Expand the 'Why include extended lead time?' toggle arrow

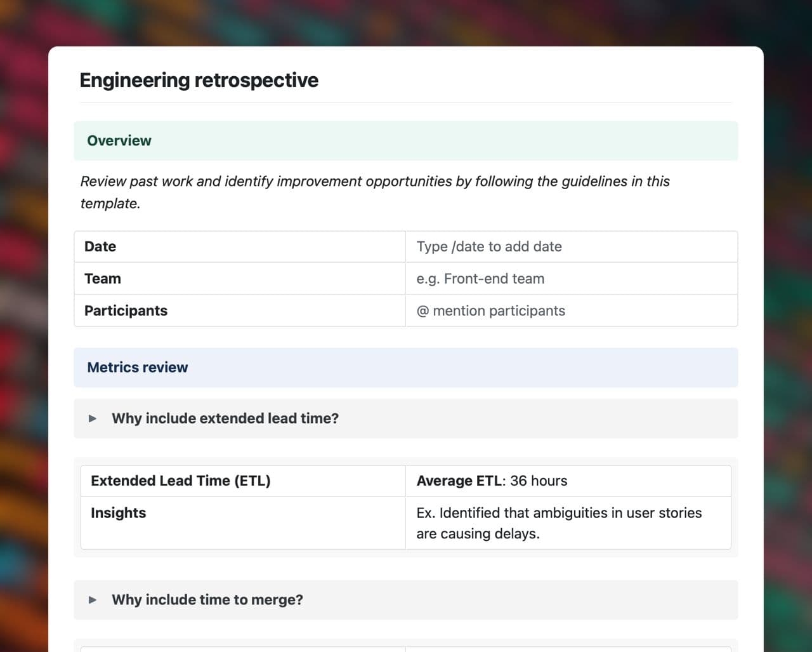[93, 418]
